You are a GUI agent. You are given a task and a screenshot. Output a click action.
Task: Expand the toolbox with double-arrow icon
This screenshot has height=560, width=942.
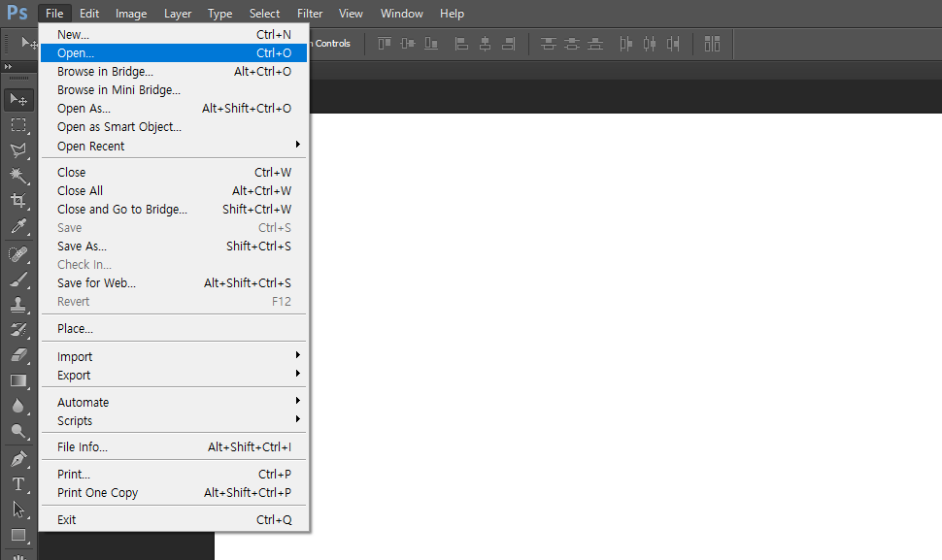[x=9, y=67]
